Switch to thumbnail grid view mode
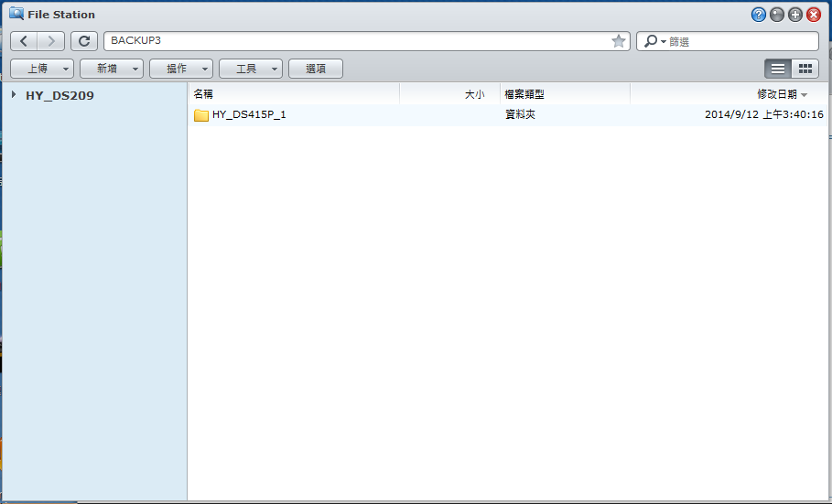 click(x=805, y=69)
